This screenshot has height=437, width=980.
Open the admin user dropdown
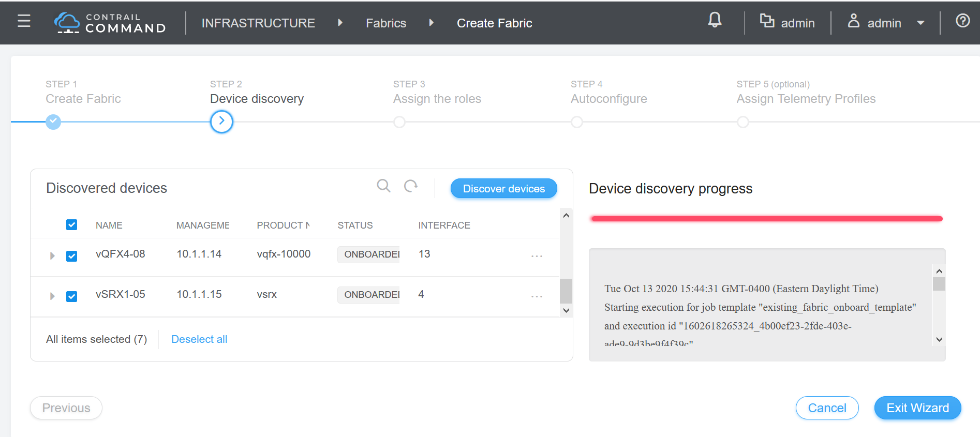point(886,23)
